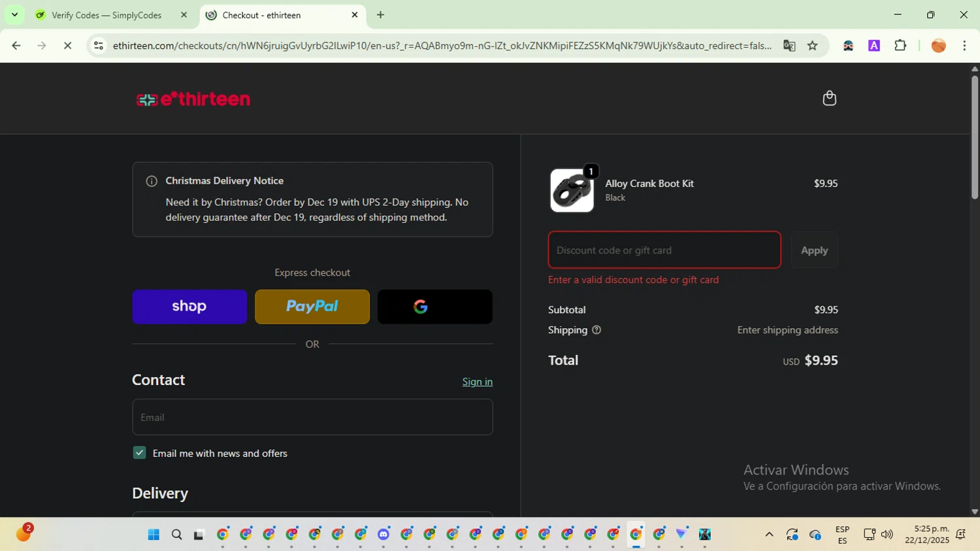Open the shipping help question mark icon

pos(596,330)
